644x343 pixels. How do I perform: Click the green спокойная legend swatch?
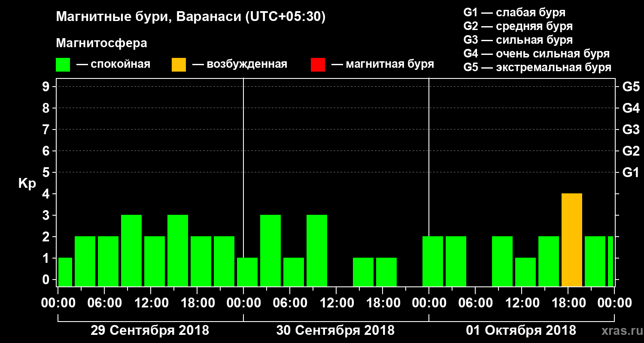[x=63, y=65]
